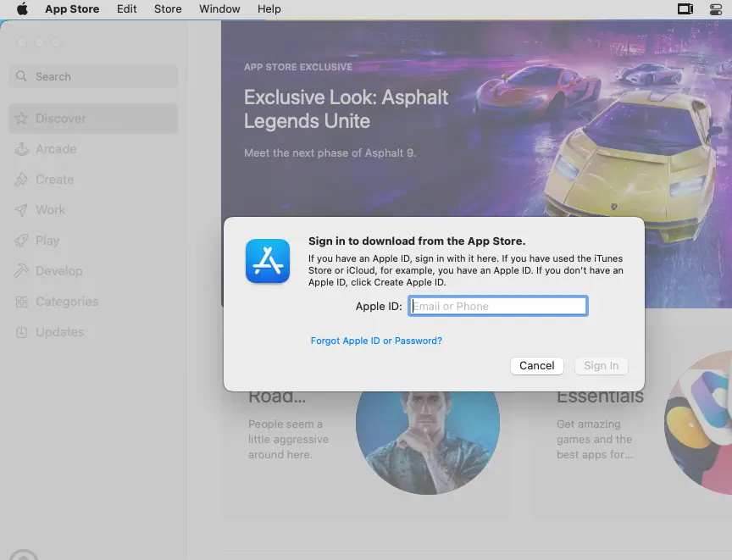
Task: Open the App Store menu
Action: coord(72,8)
